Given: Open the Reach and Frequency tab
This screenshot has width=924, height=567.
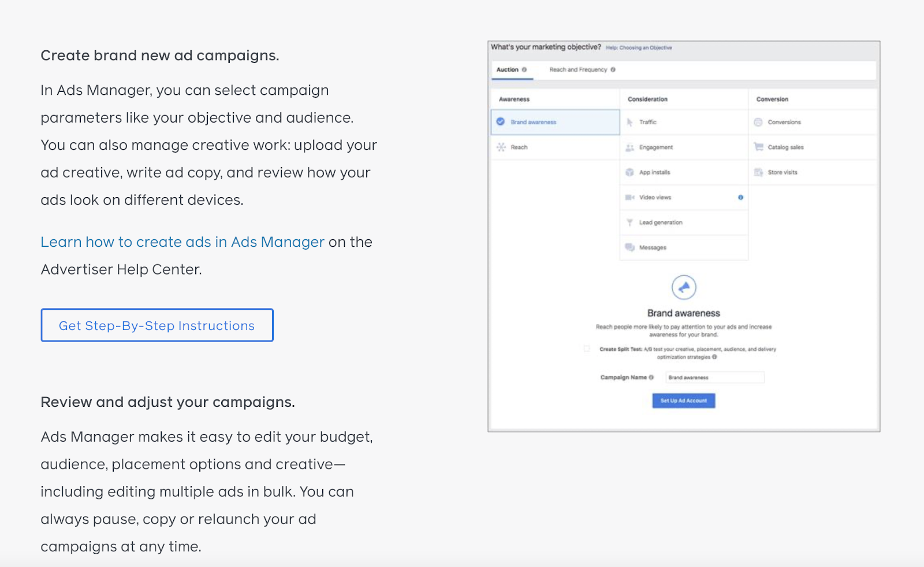Looking at the screenshot, I should pyautogui.click(x=578, y=70).
